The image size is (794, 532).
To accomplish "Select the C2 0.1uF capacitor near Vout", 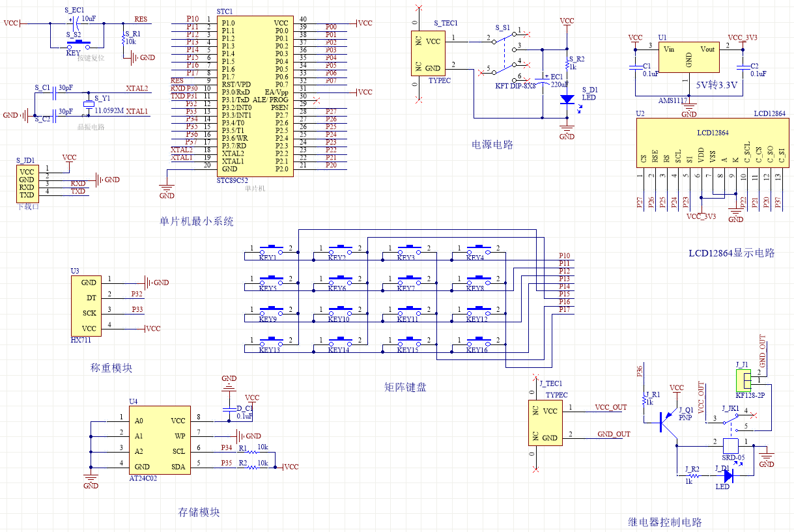I will coord(743,66).
